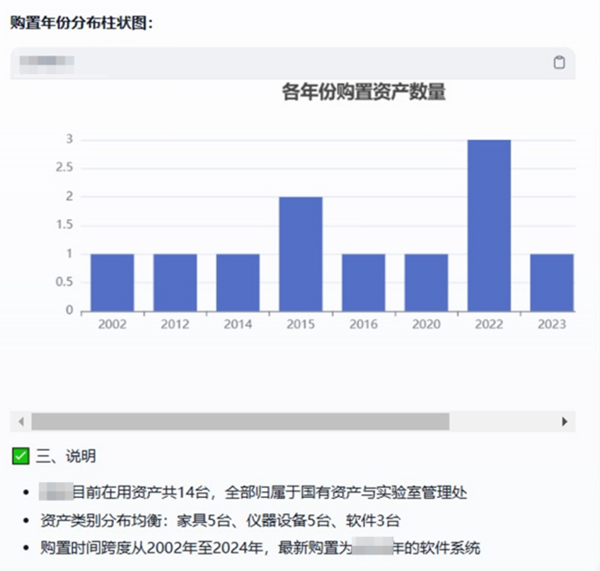This screenshot has height=571, width=600.
Task: Click the 2012 bar in the chart
Action: point(175,282)
